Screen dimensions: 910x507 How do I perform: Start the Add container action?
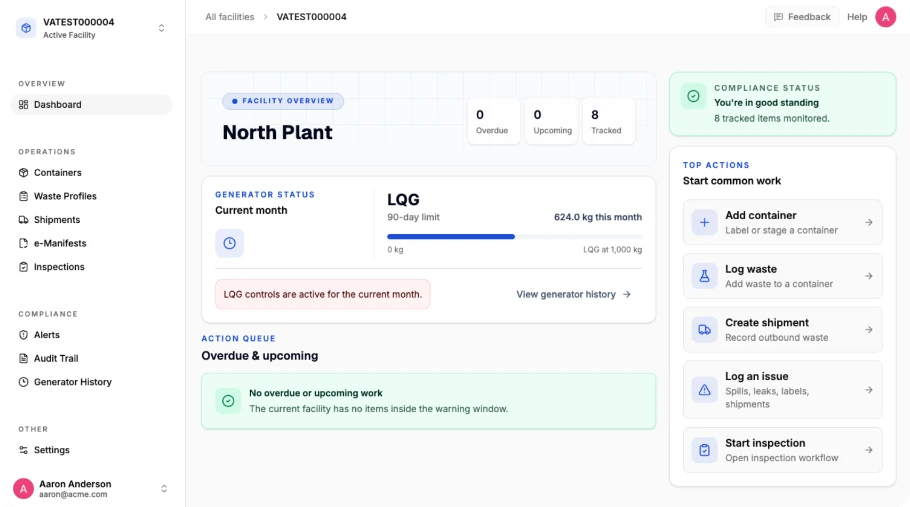coord(782,222)
